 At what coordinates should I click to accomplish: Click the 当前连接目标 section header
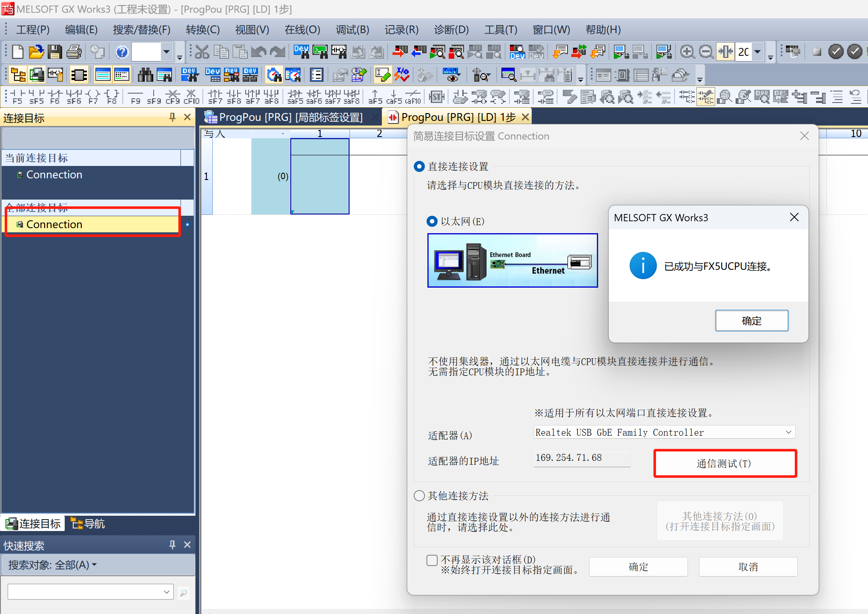click(x=92, y=158)
